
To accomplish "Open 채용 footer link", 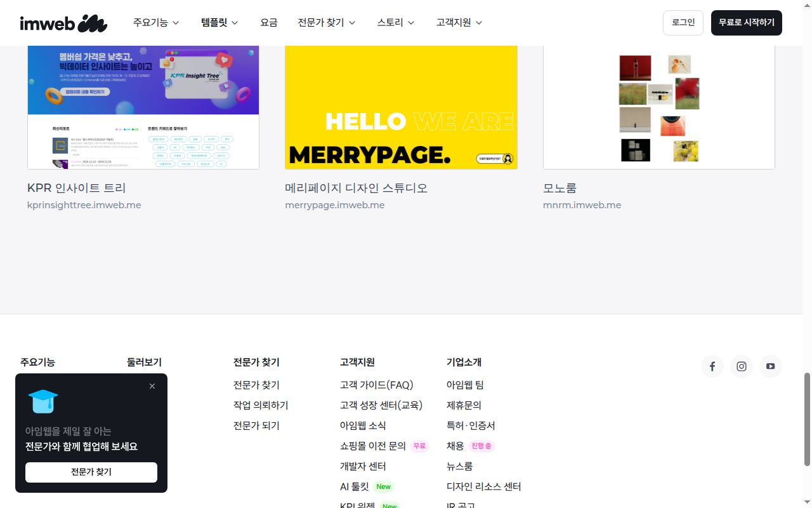I will click(455, 446).
